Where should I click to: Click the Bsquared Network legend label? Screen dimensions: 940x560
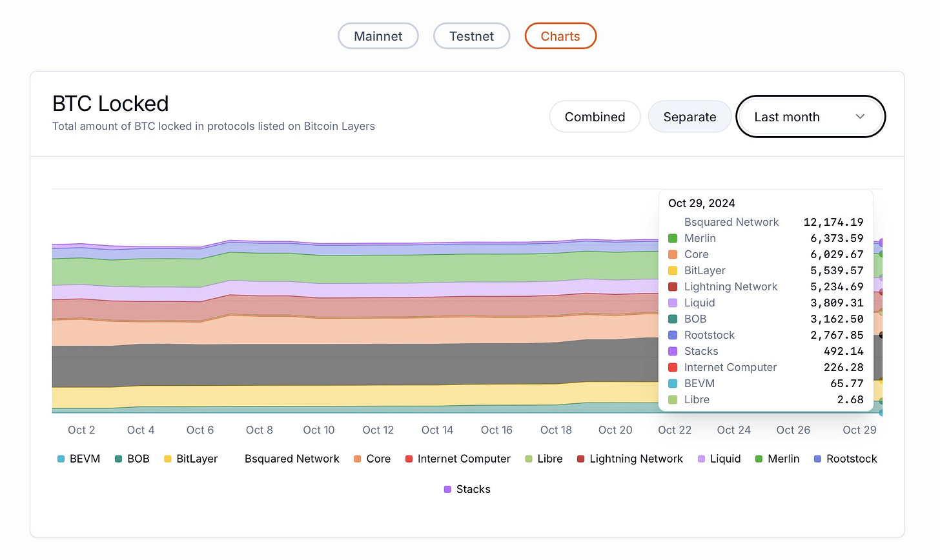point(292,459)
